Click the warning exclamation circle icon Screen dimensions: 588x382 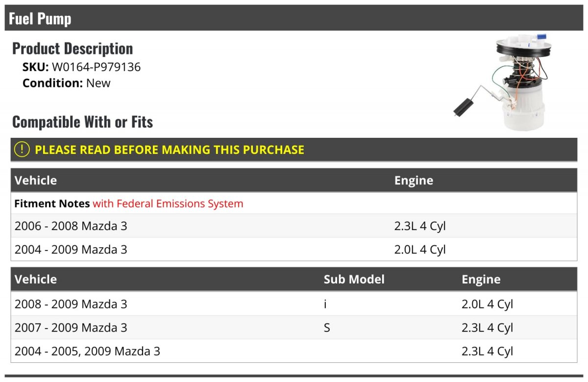22,150
